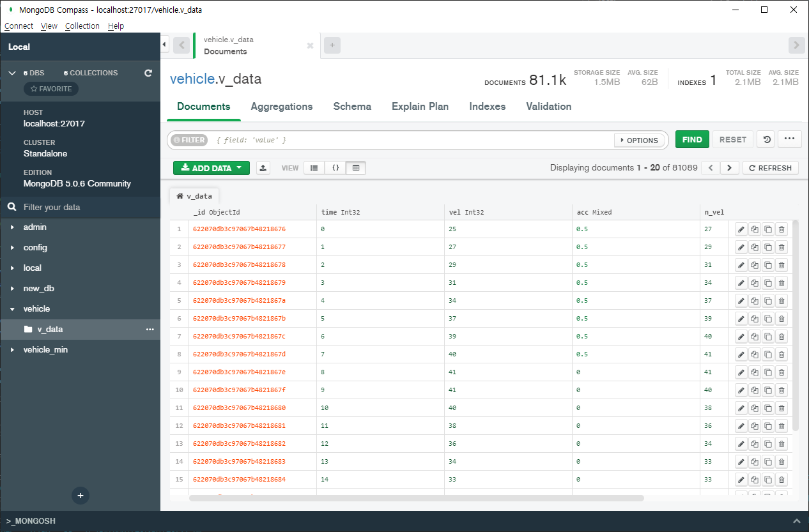Image resolution: width=809 pixels, height=532 pixels.
Task: Clone the document in row 3
Action: coord(768,265)
